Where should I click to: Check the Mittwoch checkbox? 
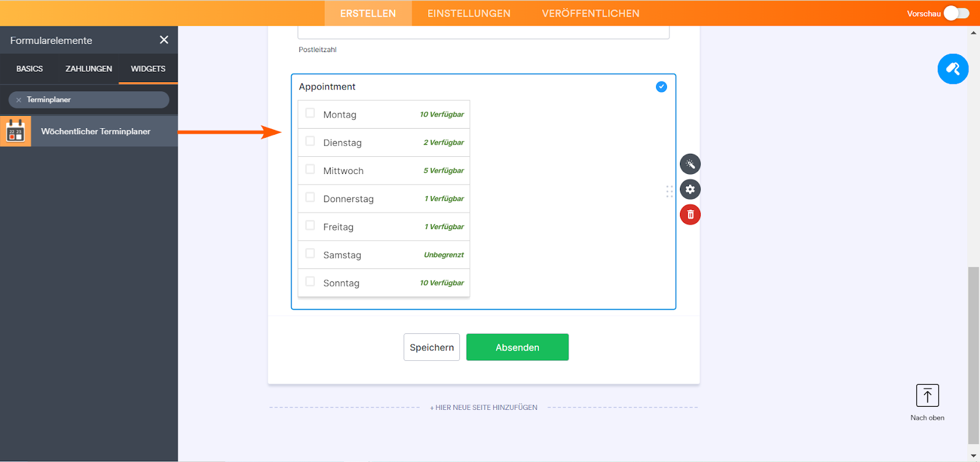click(x=310, y=170)
